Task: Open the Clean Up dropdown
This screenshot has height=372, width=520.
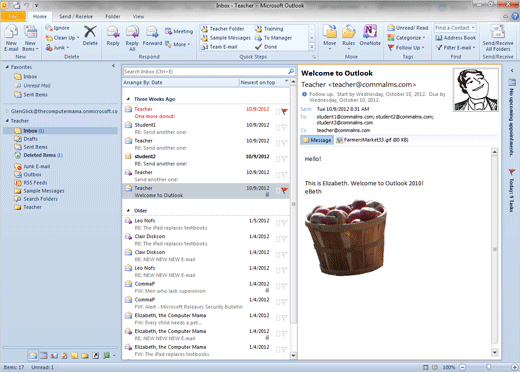Action: click(62, 38)
